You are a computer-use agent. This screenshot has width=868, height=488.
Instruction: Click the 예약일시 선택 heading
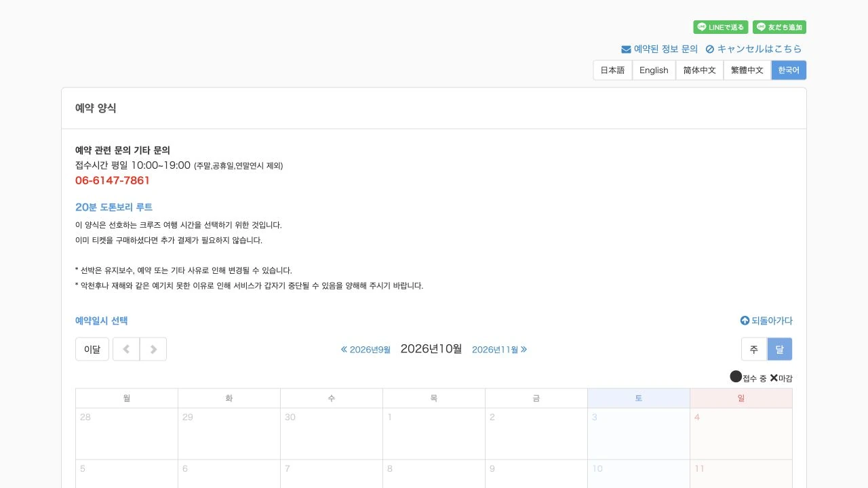click(102, 321)
